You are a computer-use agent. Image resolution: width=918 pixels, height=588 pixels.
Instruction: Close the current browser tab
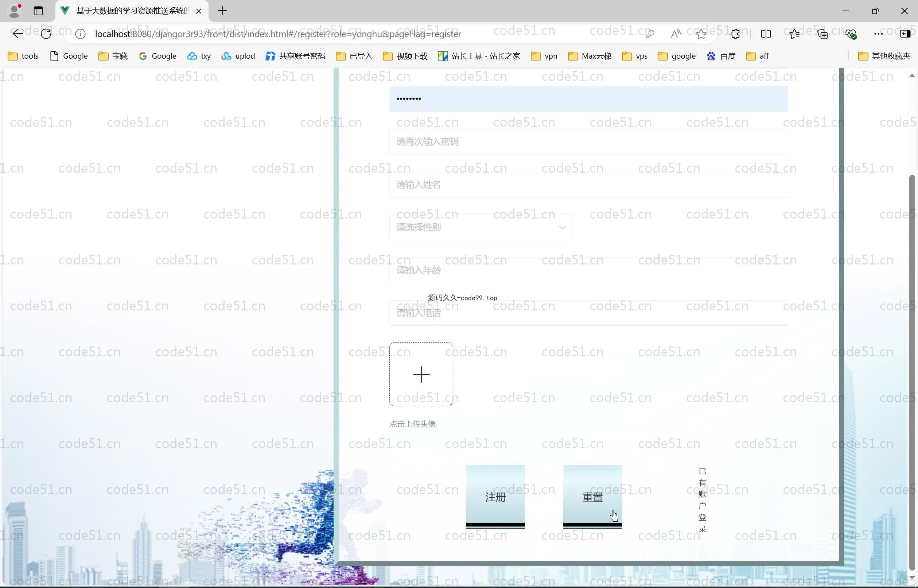click(199, 11)
